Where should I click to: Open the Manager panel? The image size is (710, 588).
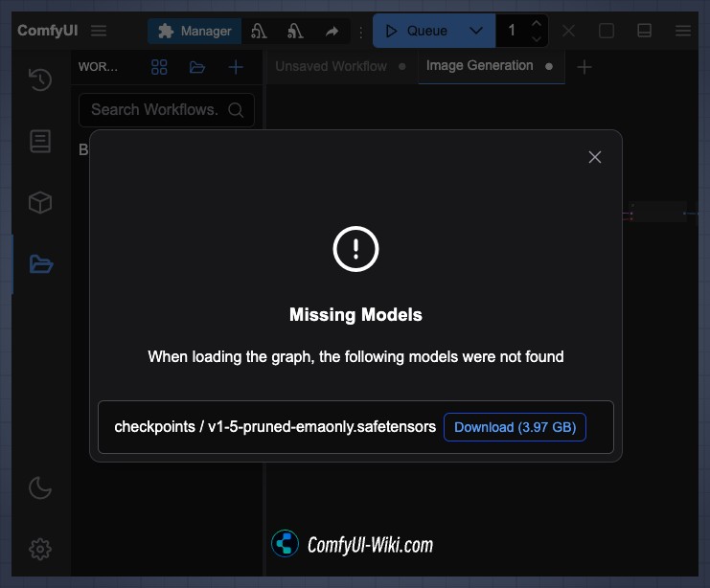(195, 32)
